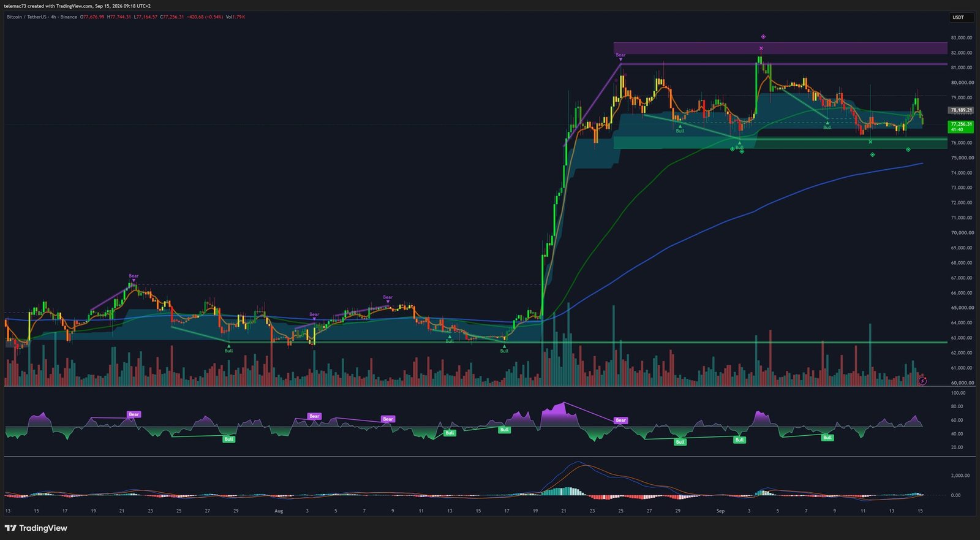980x540 pixels.
Task: Click the leftmost Bear label in the RSI pane
Action: coord(134,414)
